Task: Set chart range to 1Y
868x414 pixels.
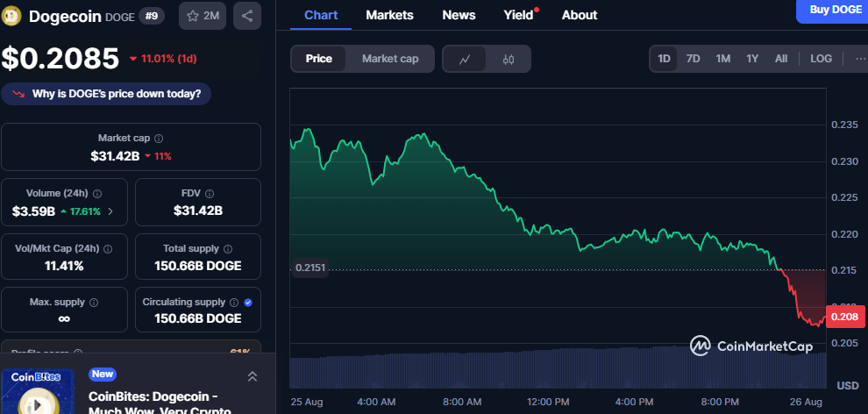Action: (x=752, y=59)
